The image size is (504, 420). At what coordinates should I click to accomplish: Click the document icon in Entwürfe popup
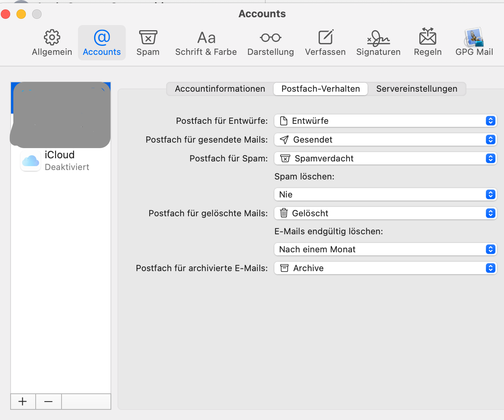[284, 121]
